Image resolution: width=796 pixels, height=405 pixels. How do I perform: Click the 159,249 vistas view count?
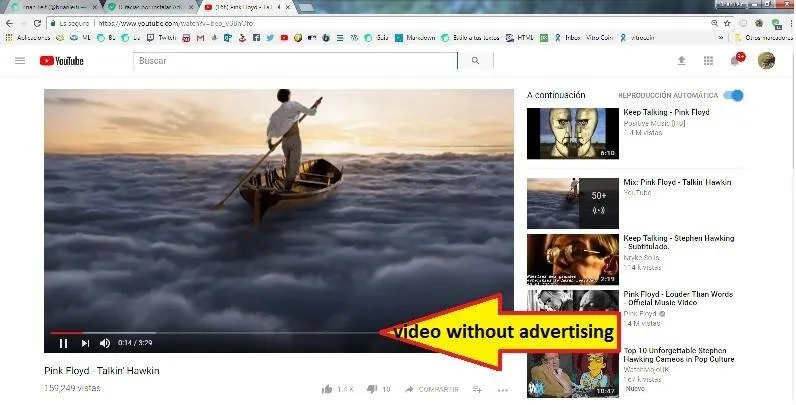[x=73, y=388]
